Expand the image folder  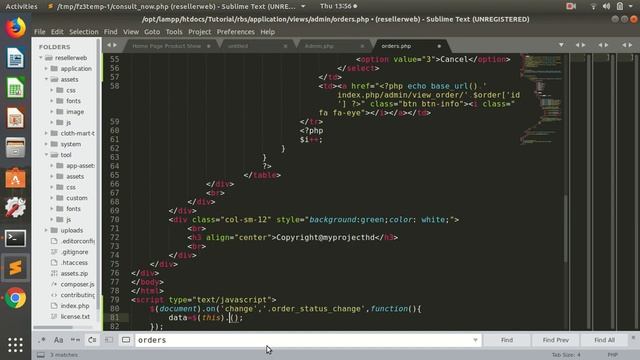point(52,111)
